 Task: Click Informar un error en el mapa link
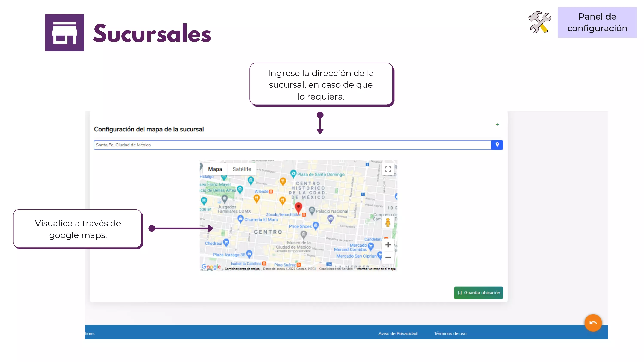[376, 269]
